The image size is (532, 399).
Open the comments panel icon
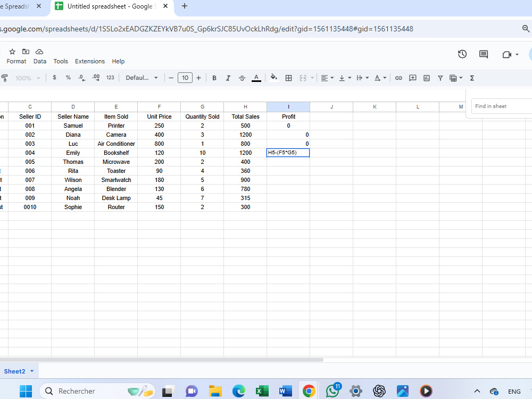[x=484, y=54]
